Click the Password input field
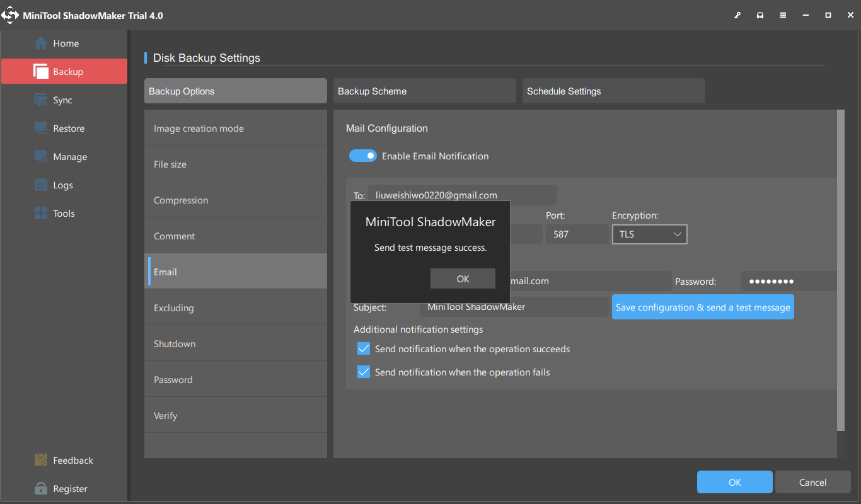Image resolution: width=861 pixels, height=504 pixels. [x=789, y=281]
